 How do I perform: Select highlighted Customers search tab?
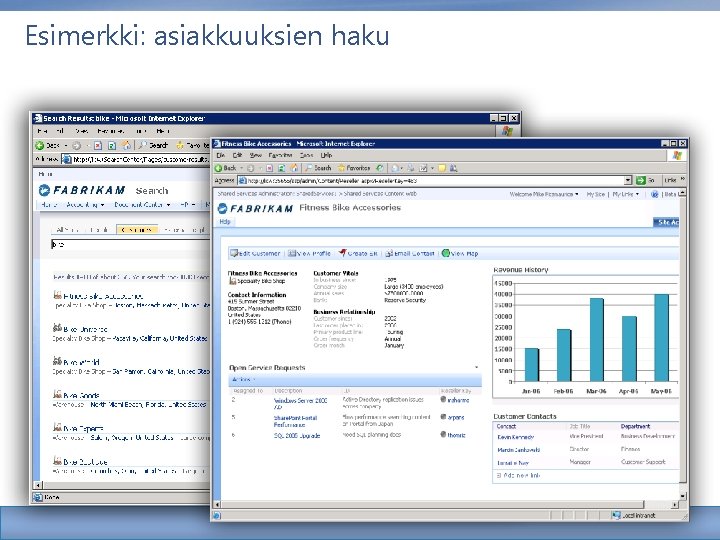coord(137,229)
